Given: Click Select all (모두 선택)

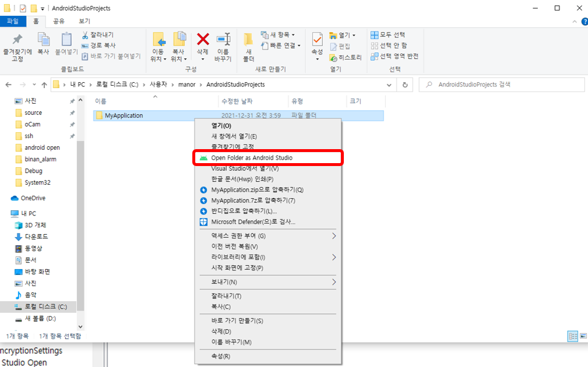Looking at the screenshot, I should (x=388, y=35).
